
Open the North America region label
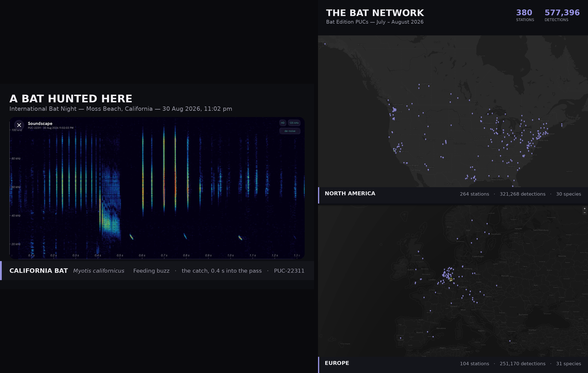350,193
